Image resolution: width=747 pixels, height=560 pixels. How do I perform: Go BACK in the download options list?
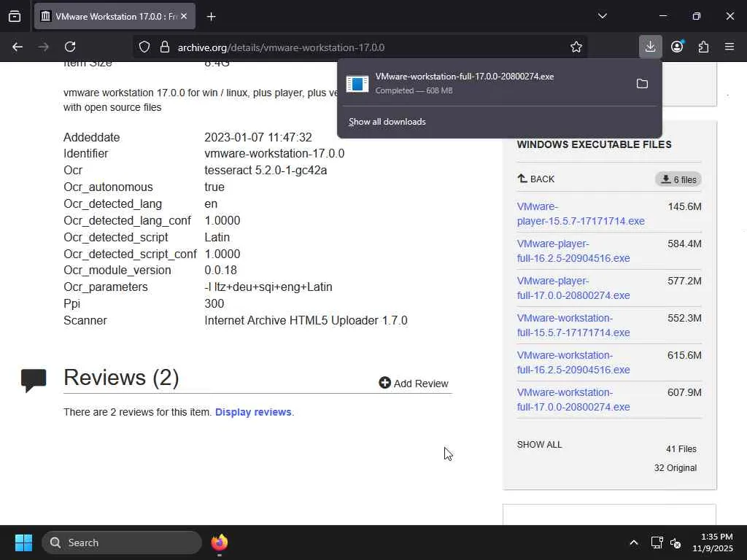click(x=536, y=179)
